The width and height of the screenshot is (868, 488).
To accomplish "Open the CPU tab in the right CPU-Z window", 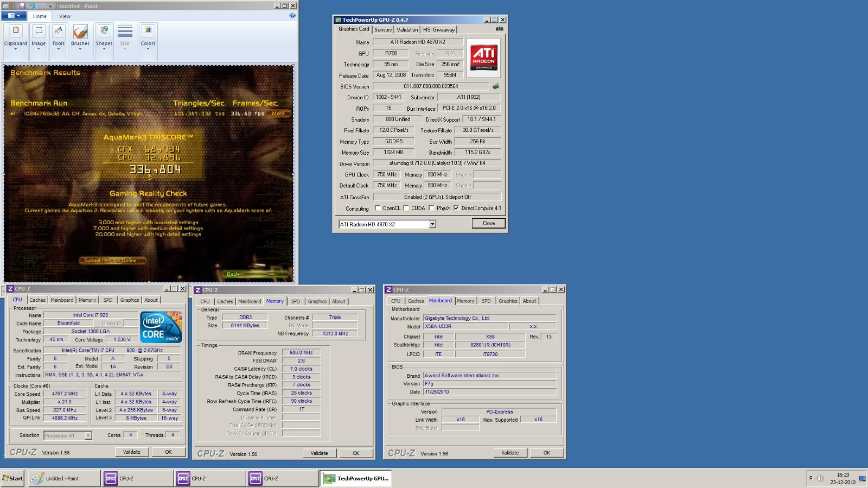I will [396, 301].
